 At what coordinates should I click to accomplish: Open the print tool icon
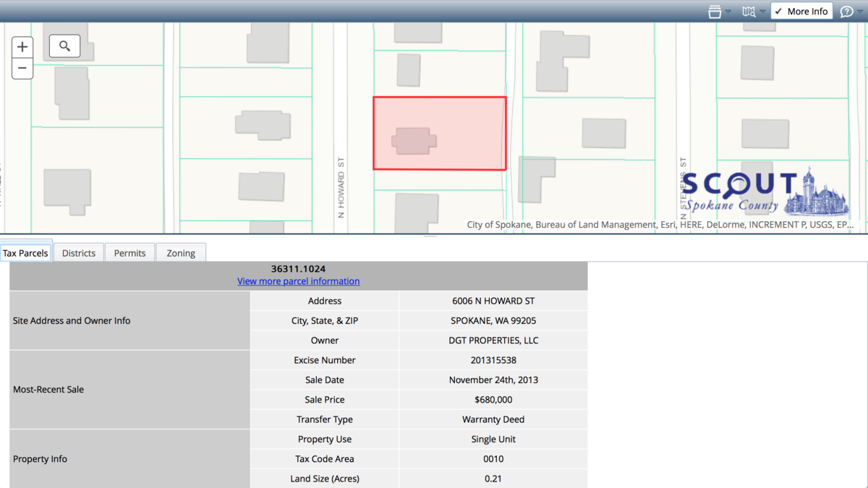point(715,11)
